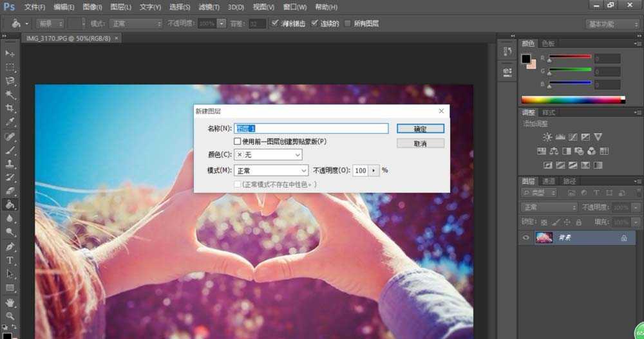The image size is (644, 339).
Task: Open the 模式(M) dropdown in dialog
Action: tap(271, 170)
